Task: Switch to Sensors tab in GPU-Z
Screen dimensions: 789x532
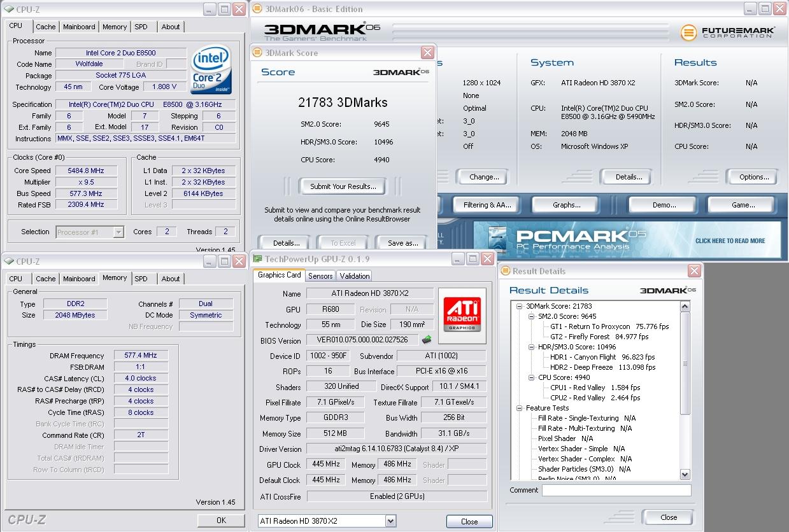Action: pyautogui.click(x=320, y=276)
